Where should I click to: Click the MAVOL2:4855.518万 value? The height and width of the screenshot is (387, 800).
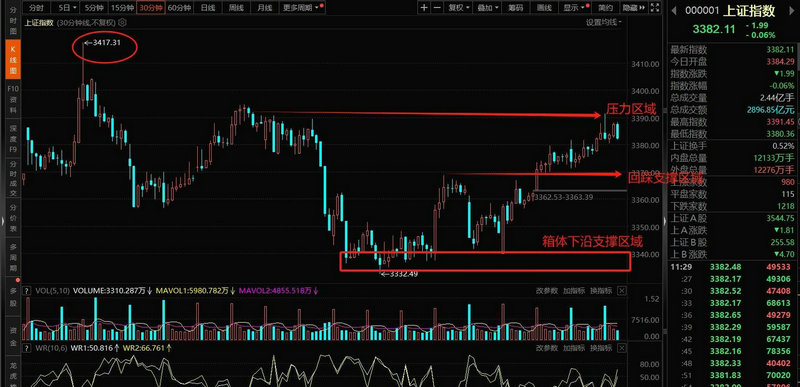279,291
